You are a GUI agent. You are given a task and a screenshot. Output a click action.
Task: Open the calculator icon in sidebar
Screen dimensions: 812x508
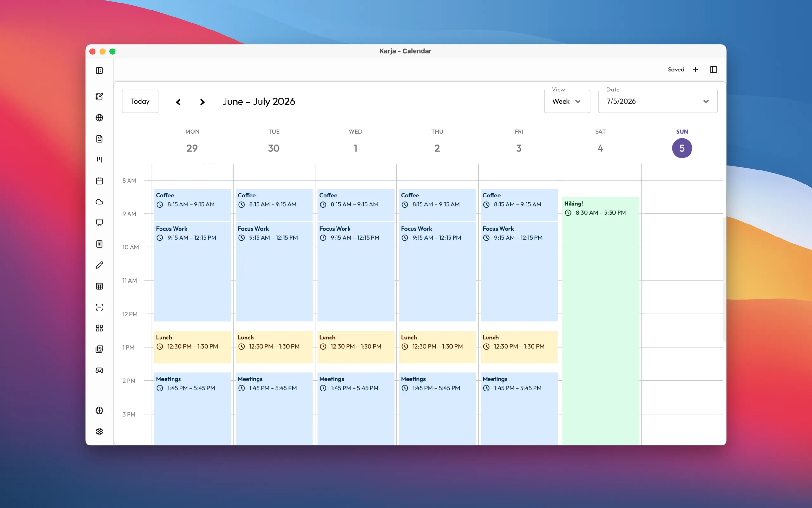99,244
